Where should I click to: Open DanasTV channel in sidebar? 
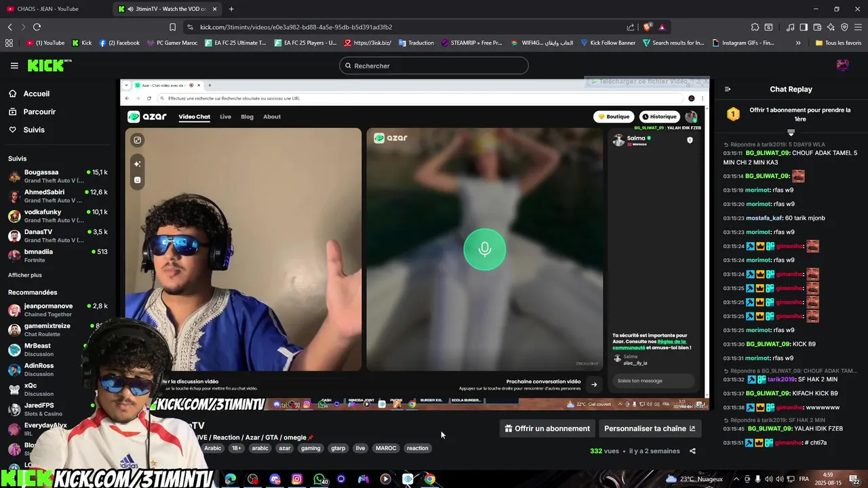point(58,235)
